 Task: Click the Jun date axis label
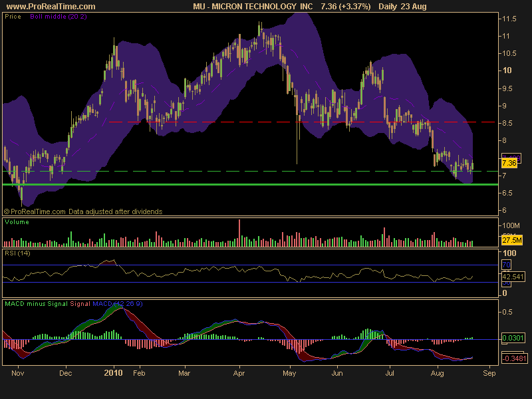pyautogui.click(x=337, y=373)
